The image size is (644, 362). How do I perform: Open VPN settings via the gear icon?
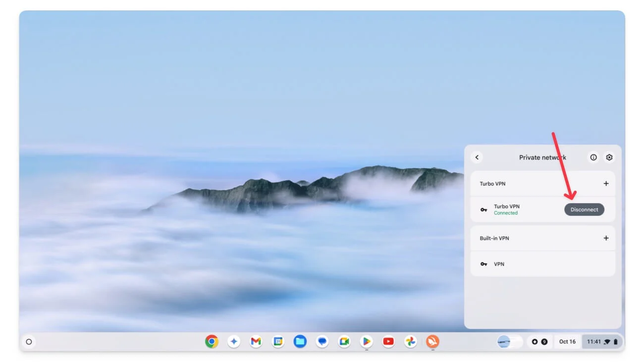click(609, 157)
